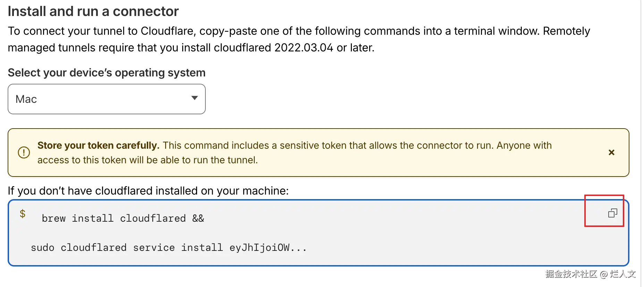The height and width of the screenshot is (287, 644).
Task: Click the bold Store your token carefully text
Action: pyautogui.click(x=98, y=146)
